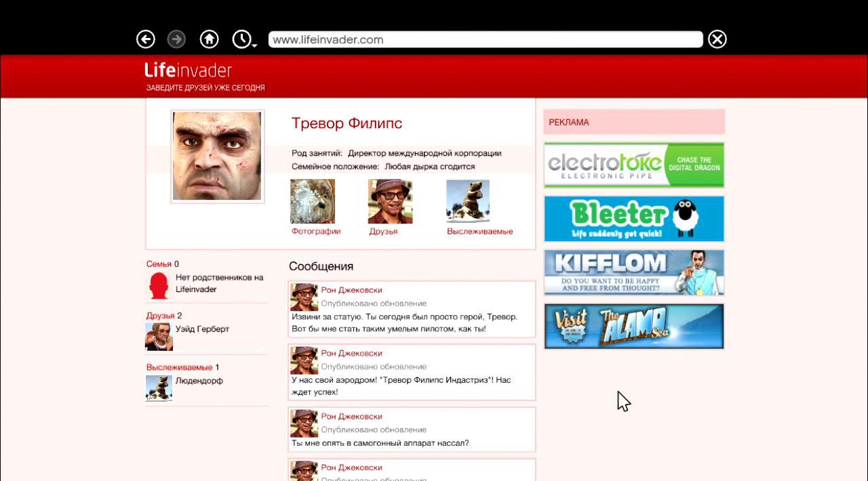Open Рон Джековски name on airfield post
The image size is (868, 481).
tap(351, 353)
